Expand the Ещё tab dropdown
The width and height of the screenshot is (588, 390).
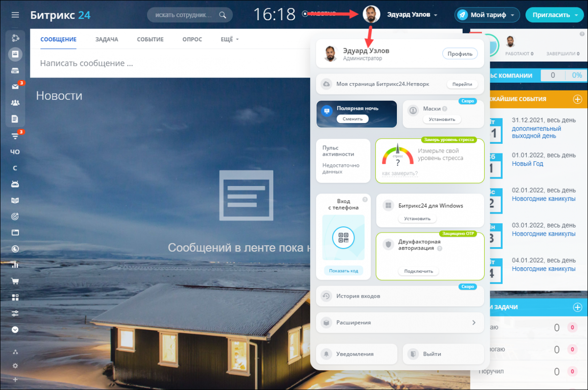[x=230, y=39]
